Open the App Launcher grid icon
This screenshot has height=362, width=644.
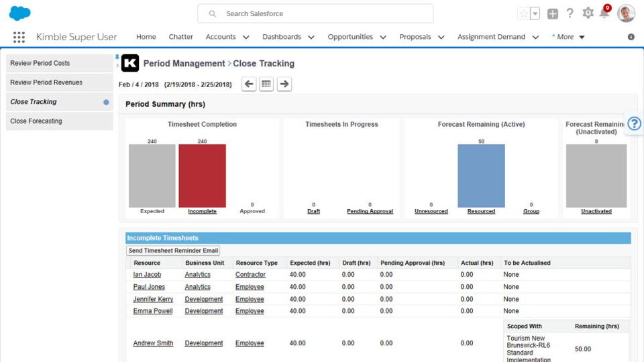19,37
